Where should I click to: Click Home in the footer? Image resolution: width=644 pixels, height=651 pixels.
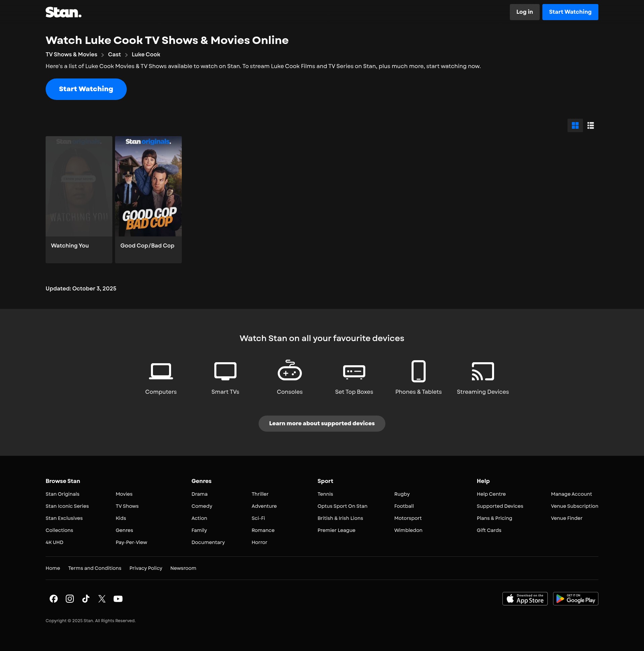(x=53, y=568)
